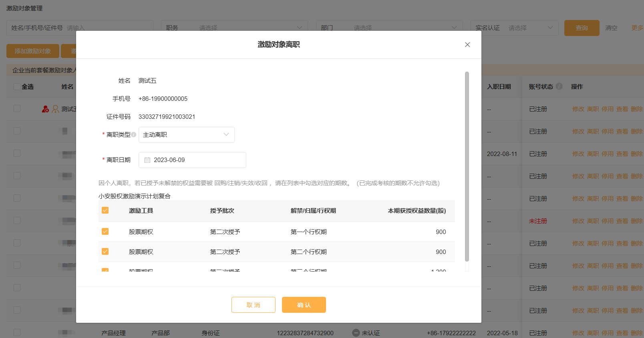Click the 离职类型 info tooltip icon
Image resolution: width=644 pixels, height=338 pixels.
[134, 134]
